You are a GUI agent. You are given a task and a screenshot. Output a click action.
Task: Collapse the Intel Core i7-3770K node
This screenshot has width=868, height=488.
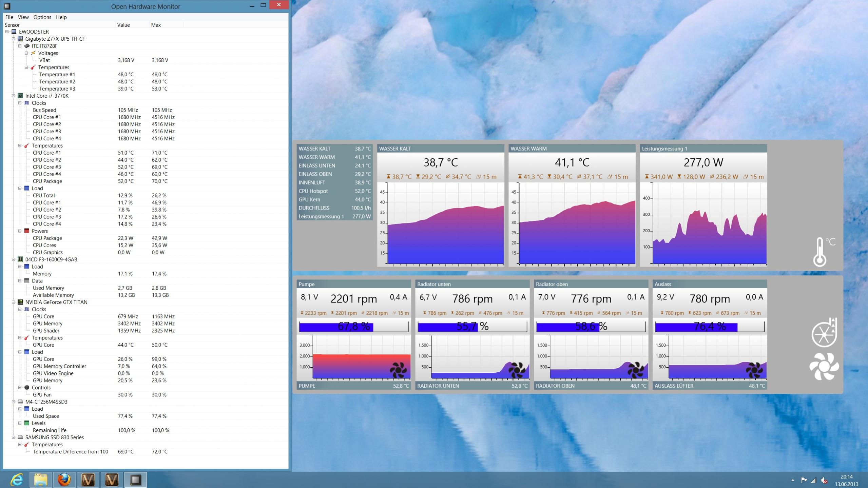14,96
